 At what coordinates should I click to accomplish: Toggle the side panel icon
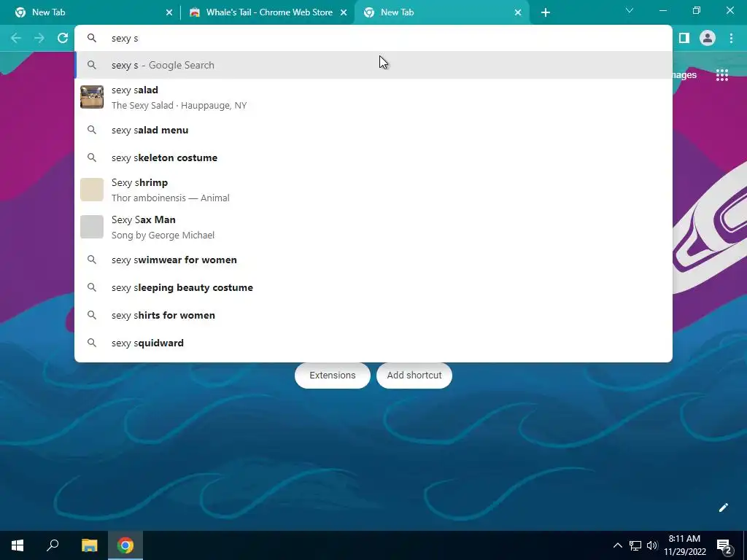coord(684,38)
